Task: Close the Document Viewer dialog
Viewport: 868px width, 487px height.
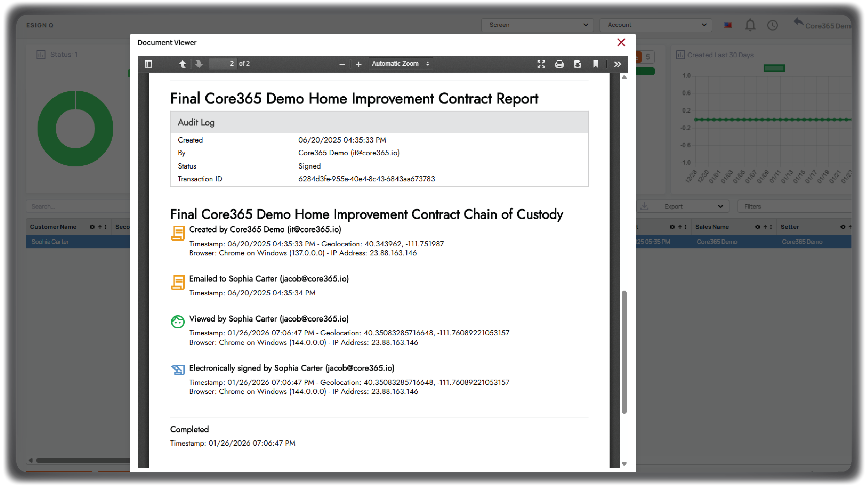Action: click(x=621, y=42)
